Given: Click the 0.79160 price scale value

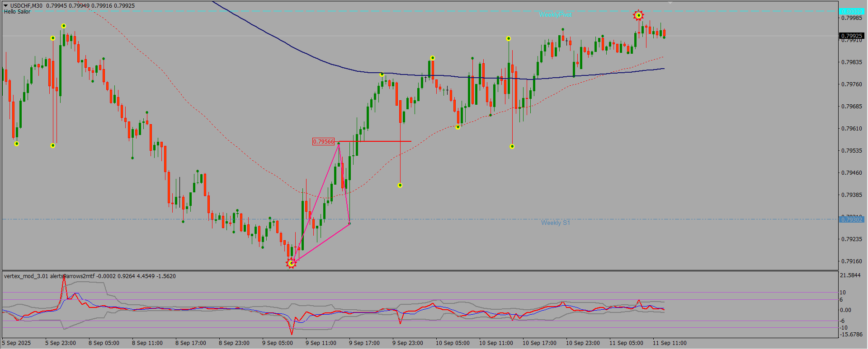Looking at the screenshot, I should coord(852,261).
